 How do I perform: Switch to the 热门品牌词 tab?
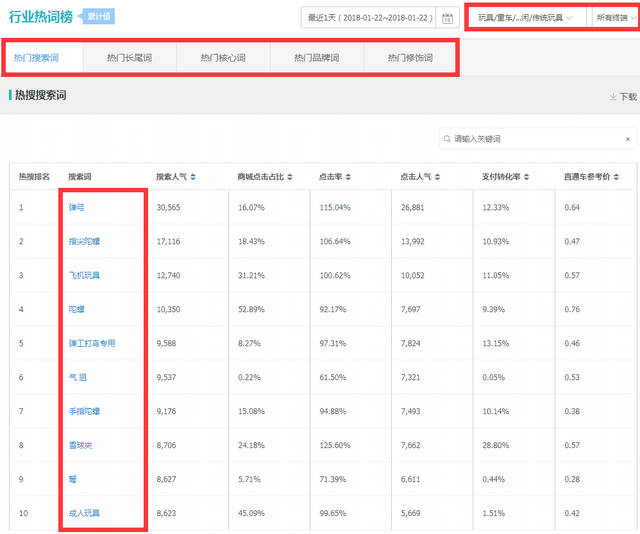click(317, 58)
